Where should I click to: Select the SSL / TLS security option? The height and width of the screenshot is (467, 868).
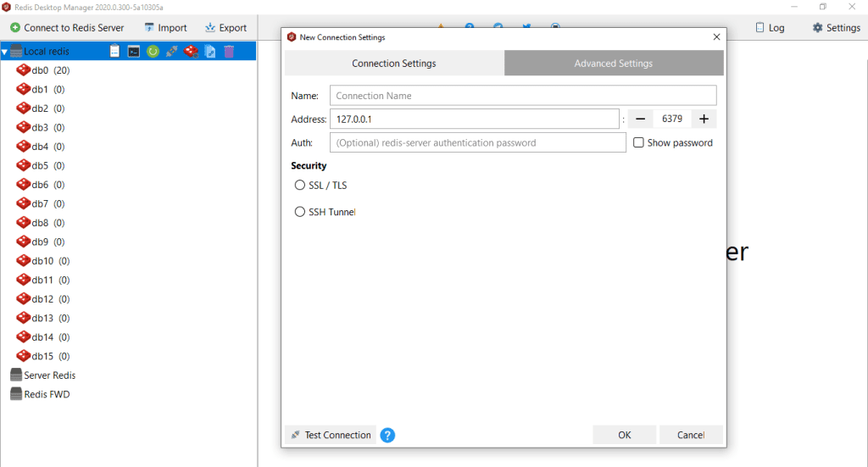pos(299,185)
